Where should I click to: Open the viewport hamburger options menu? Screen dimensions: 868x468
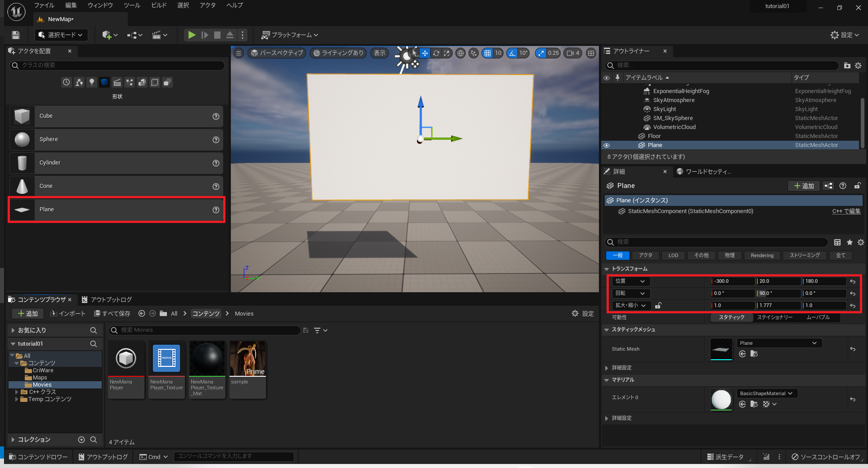coord(239,53)
